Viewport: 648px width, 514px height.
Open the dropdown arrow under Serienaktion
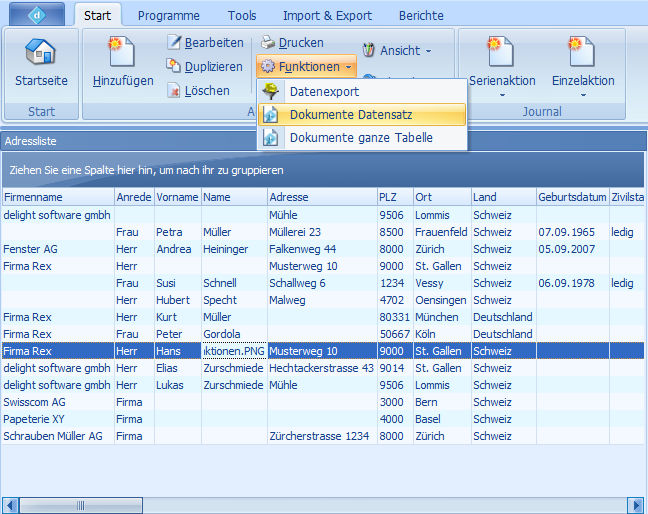click(x=502, y=95)
